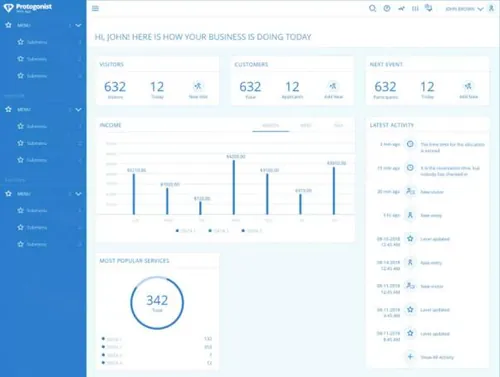Click the 632 Participants value in Next Event

(385, 87)
